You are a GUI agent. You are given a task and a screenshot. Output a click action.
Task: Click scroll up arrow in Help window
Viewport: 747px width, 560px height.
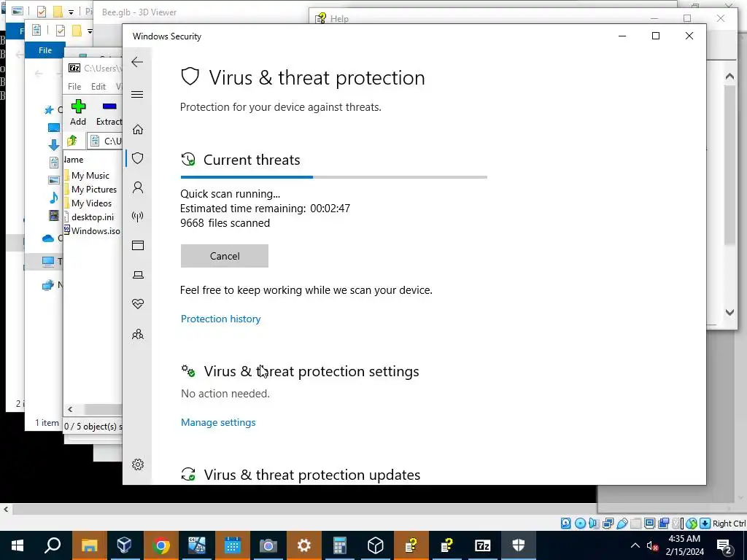(729, 76)
